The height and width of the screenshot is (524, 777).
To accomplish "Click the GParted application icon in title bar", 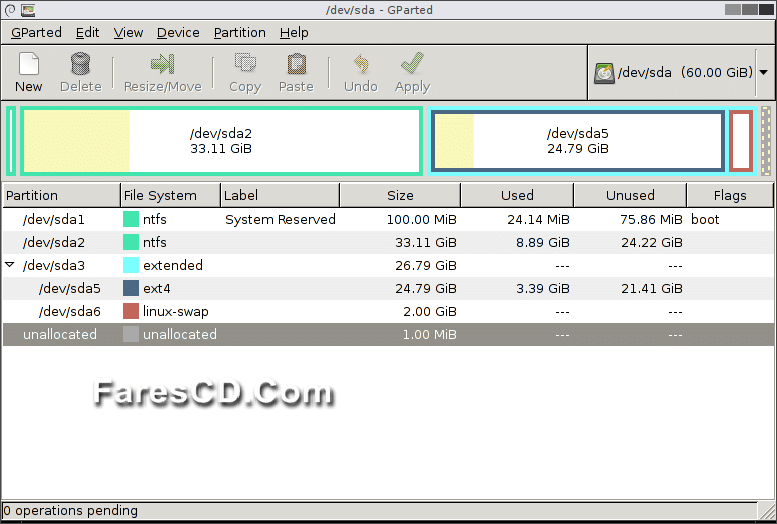I will point(28,9).
